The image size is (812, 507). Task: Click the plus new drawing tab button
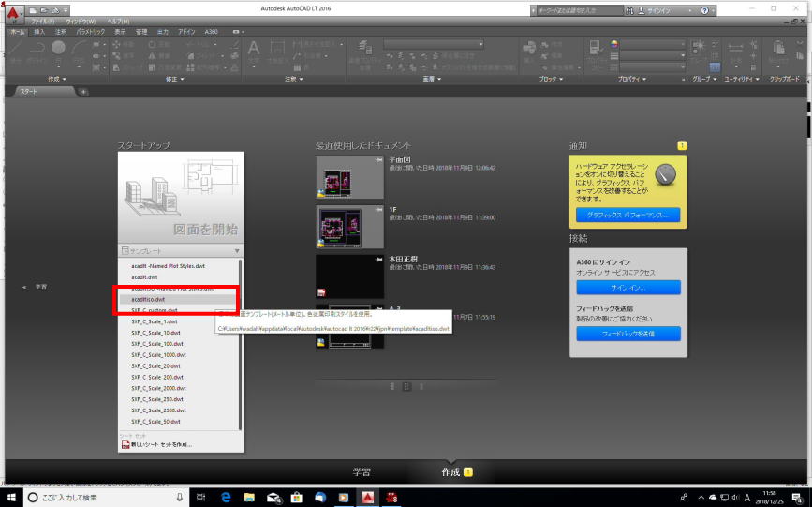coord(83,92)
